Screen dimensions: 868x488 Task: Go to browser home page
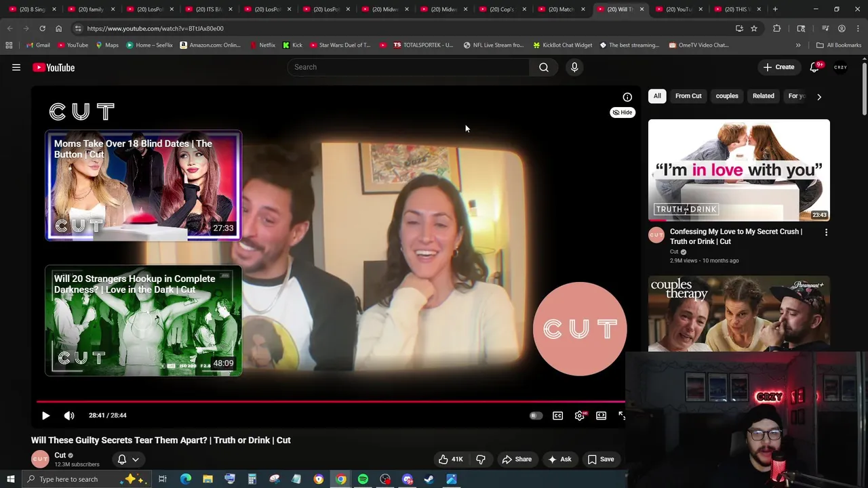(x=58, y=28)
